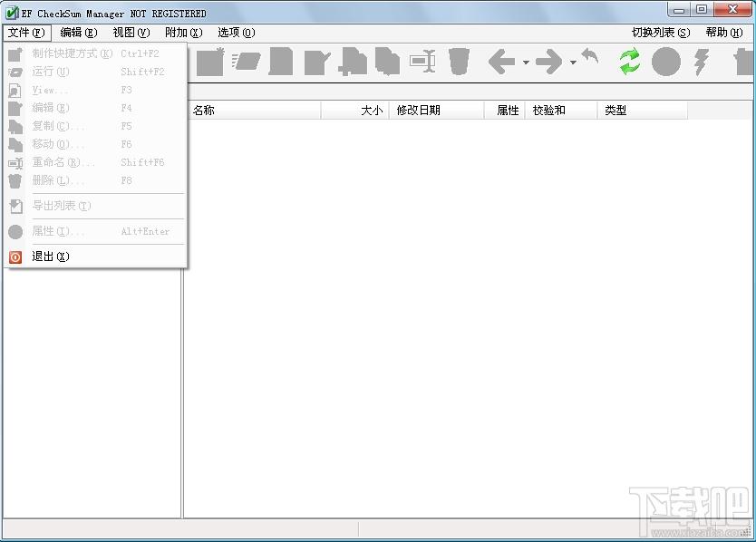Click the Edit file toolbar icon
The height and width of the screenshot is (542, 756).
coord(316,63)
